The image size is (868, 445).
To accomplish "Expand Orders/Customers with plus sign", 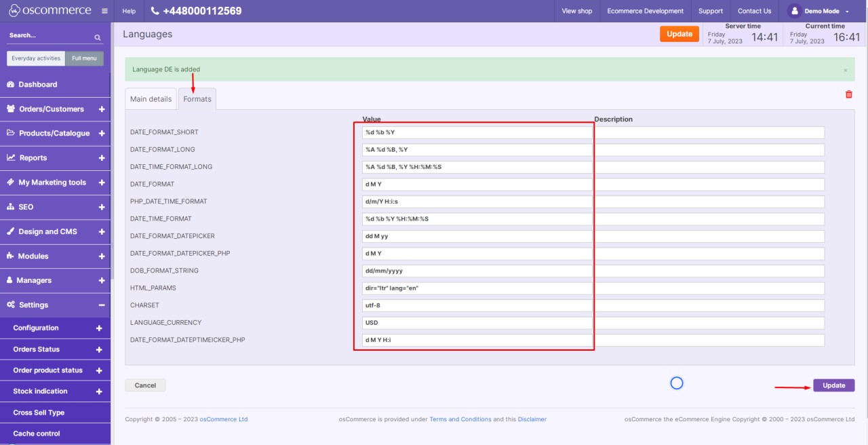I will [x=102, y=109].
